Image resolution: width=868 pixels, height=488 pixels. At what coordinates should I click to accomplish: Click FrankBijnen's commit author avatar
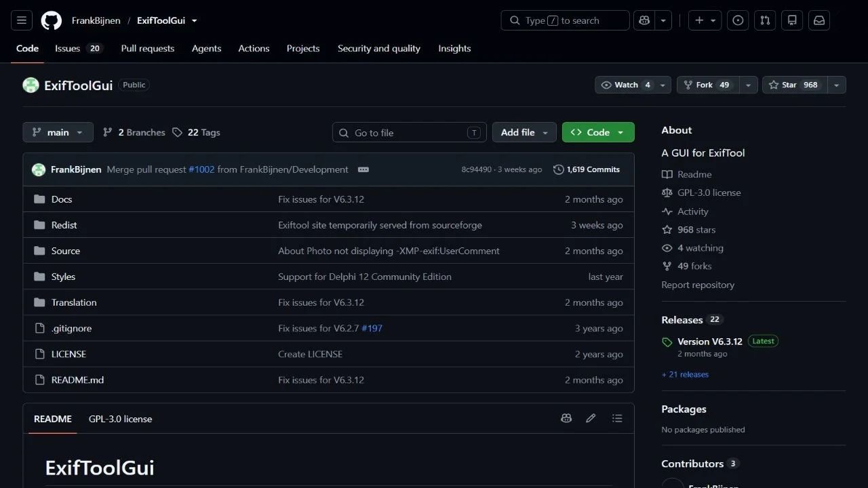[39, 169]
